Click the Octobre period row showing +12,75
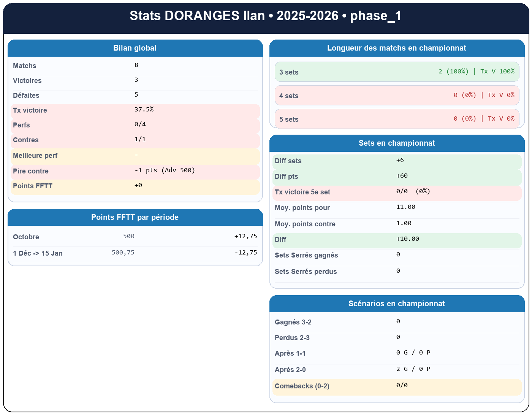The width and height of the screenshot is (532, 415). coord(135,237)
